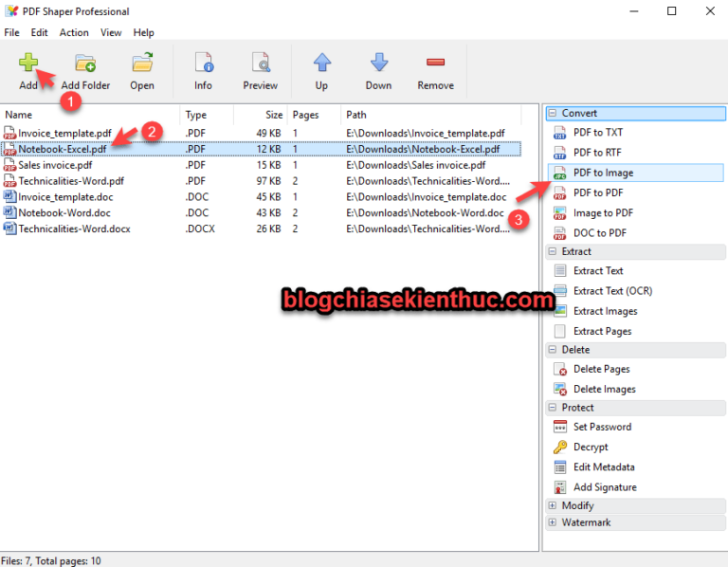Image resolution: width=728 pixels, height=567 pixels.
Task: Click the PDF to RTF icon
Action: click(560, 153)
